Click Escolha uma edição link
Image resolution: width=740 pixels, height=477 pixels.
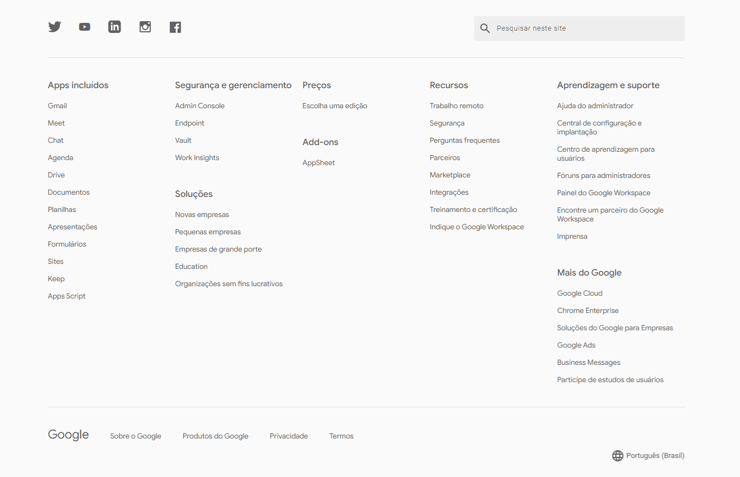pyautogui.click(x=335, y=106)
